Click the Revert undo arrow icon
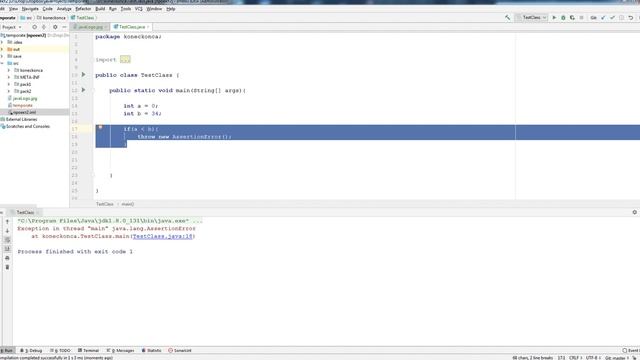 click(x=631, y=18)
